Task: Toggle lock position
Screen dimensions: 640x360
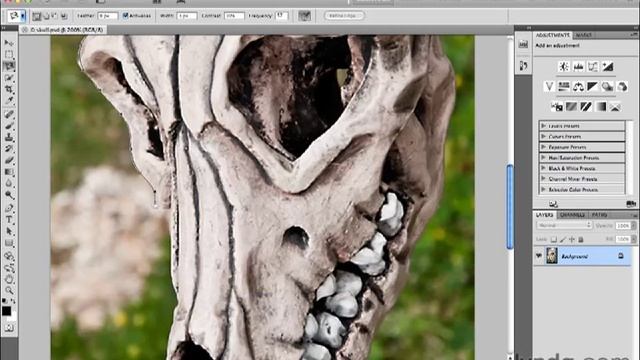Action: click(x=572, y=239)
